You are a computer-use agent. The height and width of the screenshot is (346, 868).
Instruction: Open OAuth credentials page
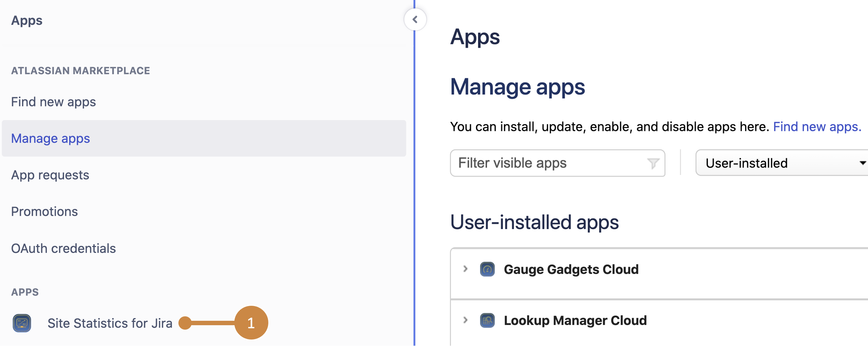[x=63, y=249]
